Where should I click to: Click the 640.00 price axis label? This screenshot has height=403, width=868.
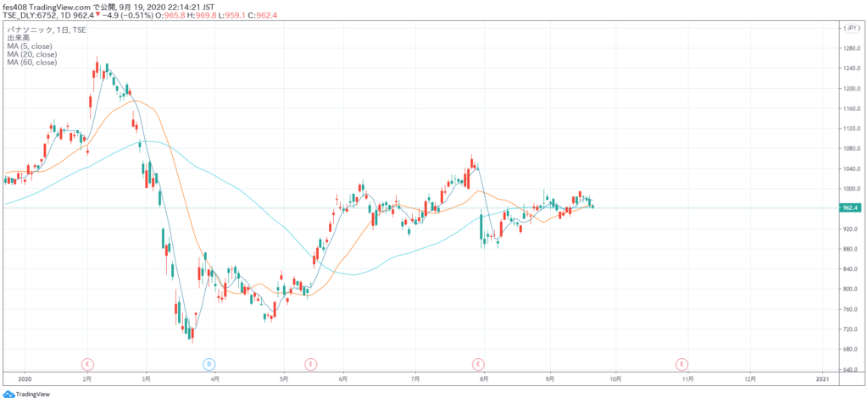(x=849, y=369)
